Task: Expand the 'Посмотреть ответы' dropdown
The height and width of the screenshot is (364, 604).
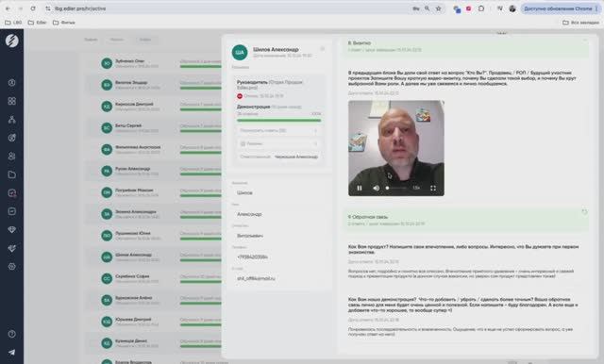Action: click(x=278, y=130)
